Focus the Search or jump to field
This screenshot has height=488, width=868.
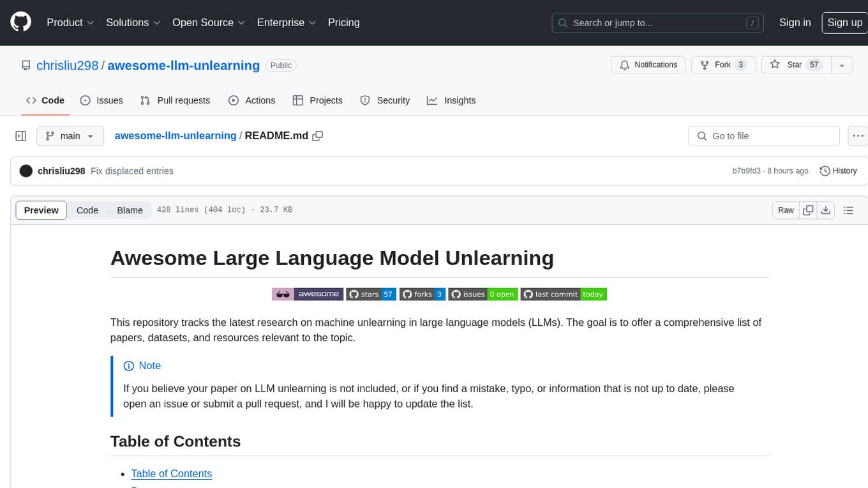659,22
